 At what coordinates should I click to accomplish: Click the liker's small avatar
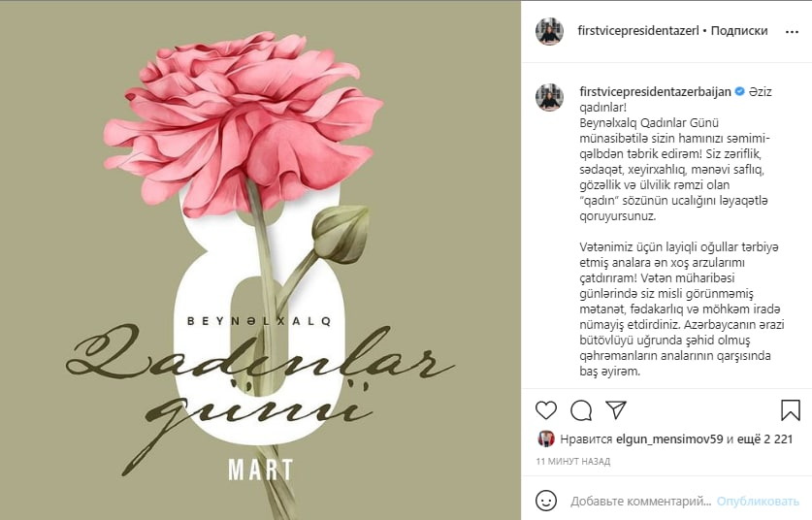[x=546, y=439]
